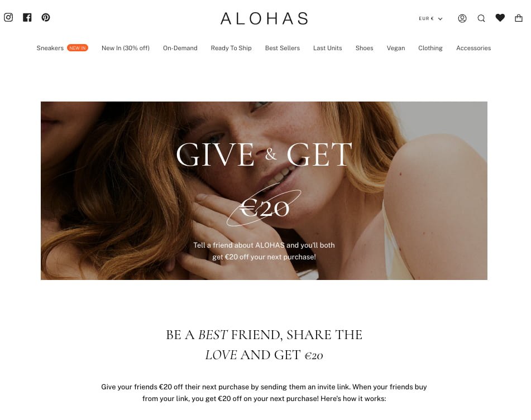This screenshot has height=420, width=531.
Task: Open the Shoes category menu
Action: pos(365,48)
